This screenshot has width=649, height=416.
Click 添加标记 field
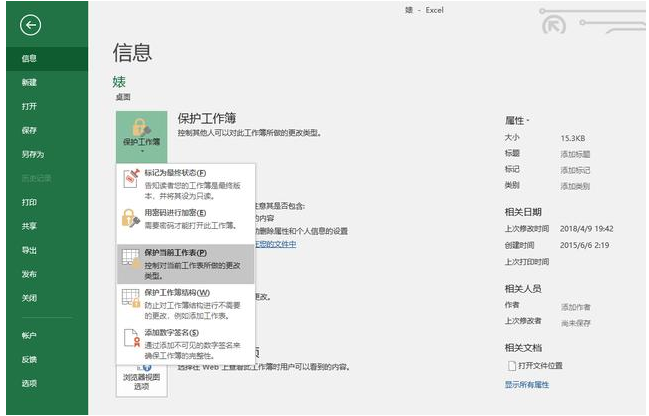[575, 170]
